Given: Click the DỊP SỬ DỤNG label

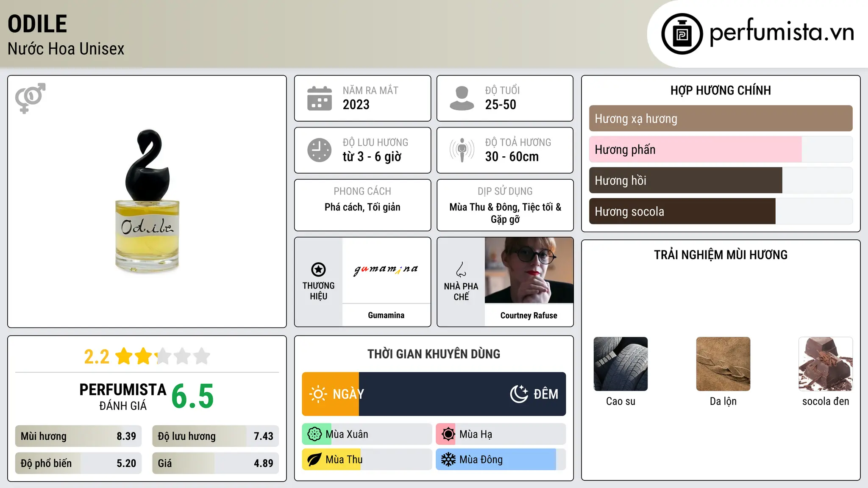Looking at the screenshot, I should click(505, 191).
